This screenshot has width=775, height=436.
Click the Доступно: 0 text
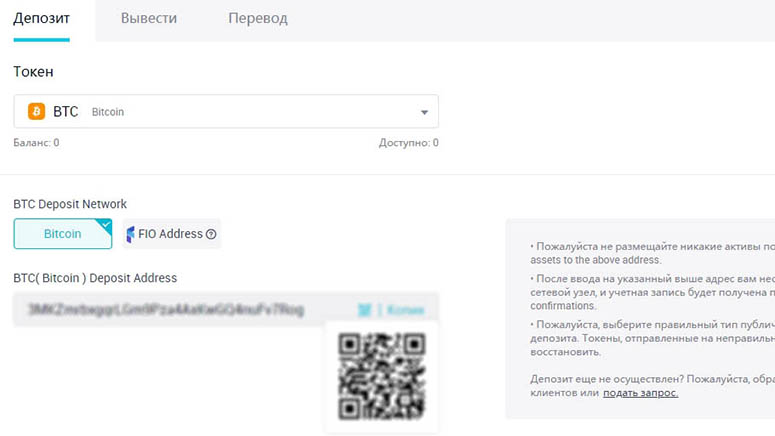pos(409,142)
